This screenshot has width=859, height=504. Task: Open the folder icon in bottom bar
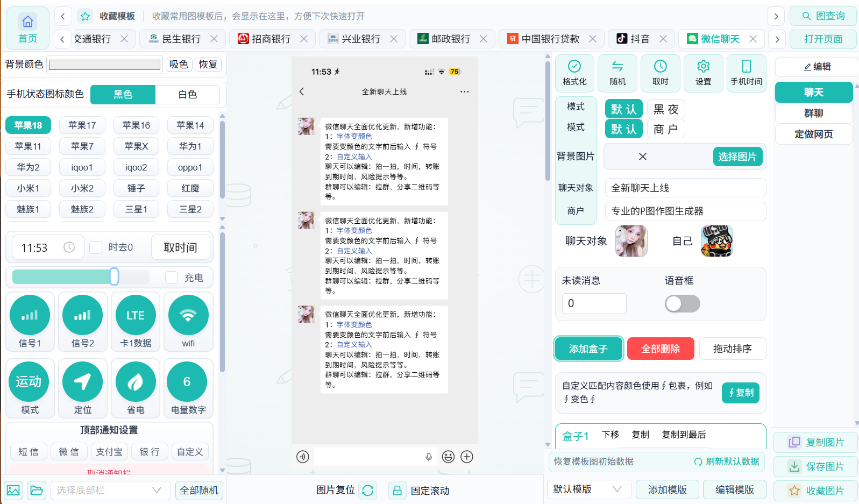tap(37, 491)
